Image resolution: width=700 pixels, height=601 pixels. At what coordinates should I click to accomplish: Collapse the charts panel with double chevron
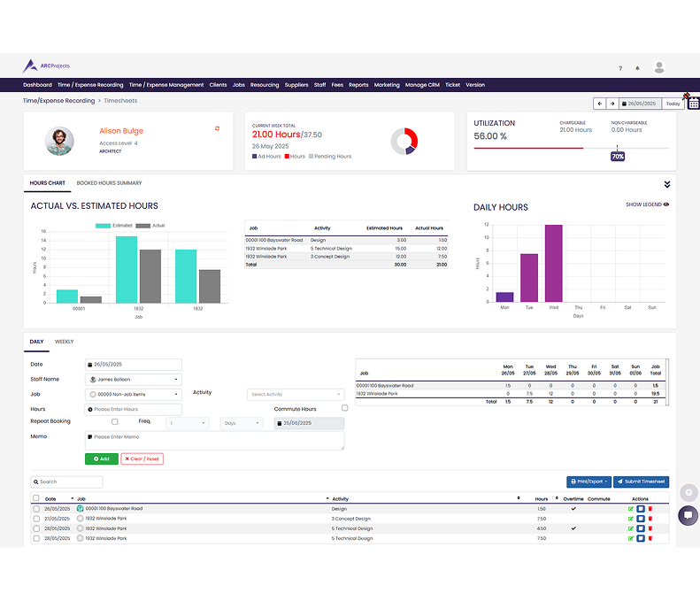[x=667, y=184]
